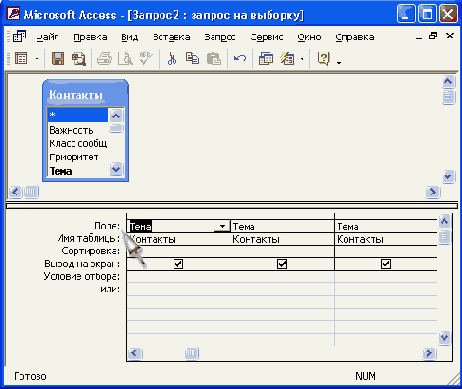Click first column Условие отбора criteria cell
The width and height of the screenshot is (462, 389).
179,276
